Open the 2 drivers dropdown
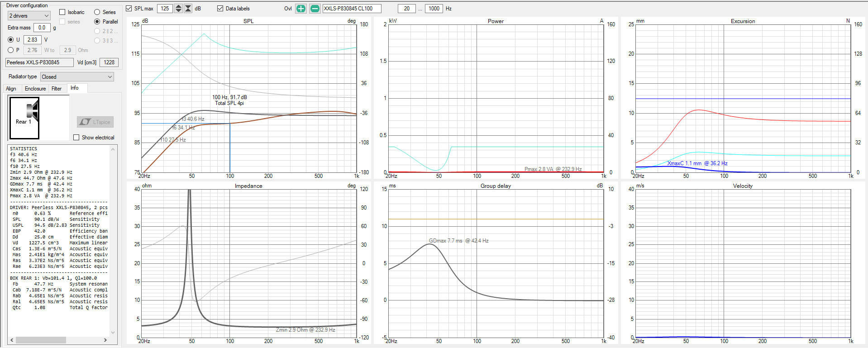 pyautogui.click(x=29, y=16)
